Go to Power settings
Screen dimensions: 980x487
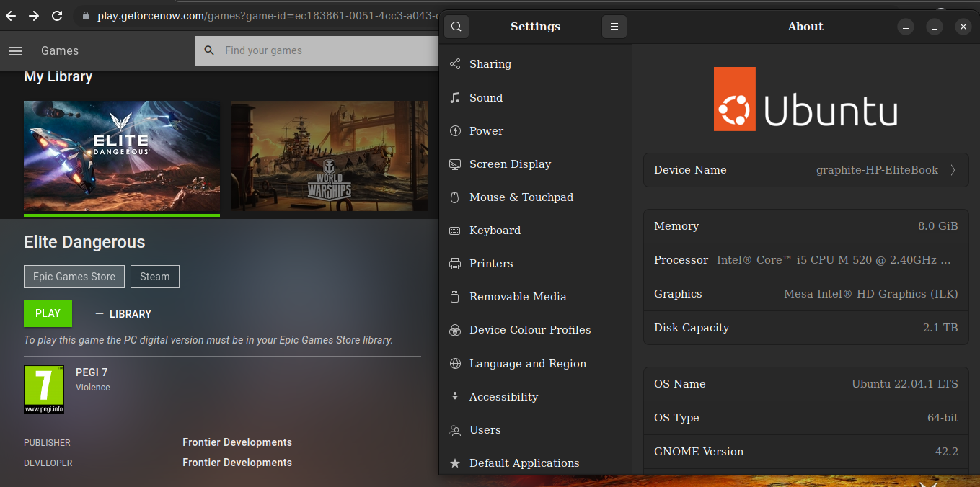[536, 130]
